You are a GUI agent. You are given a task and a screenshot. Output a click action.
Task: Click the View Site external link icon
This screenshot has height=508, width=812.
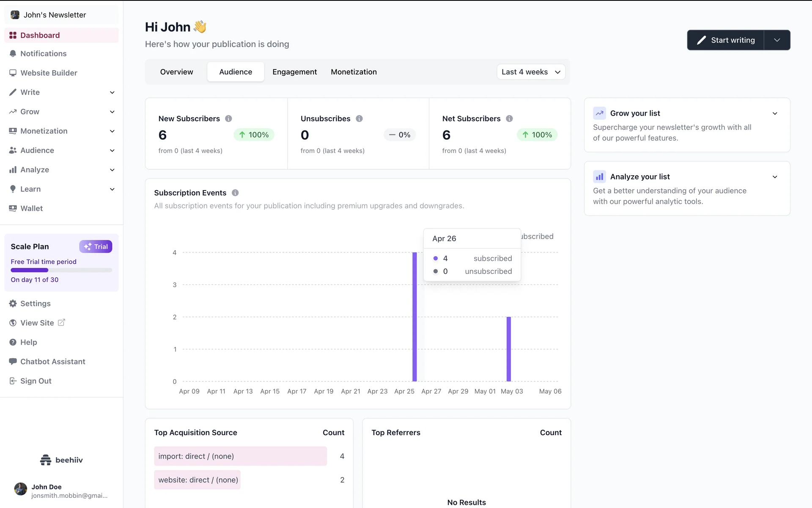tap(61, 323)
